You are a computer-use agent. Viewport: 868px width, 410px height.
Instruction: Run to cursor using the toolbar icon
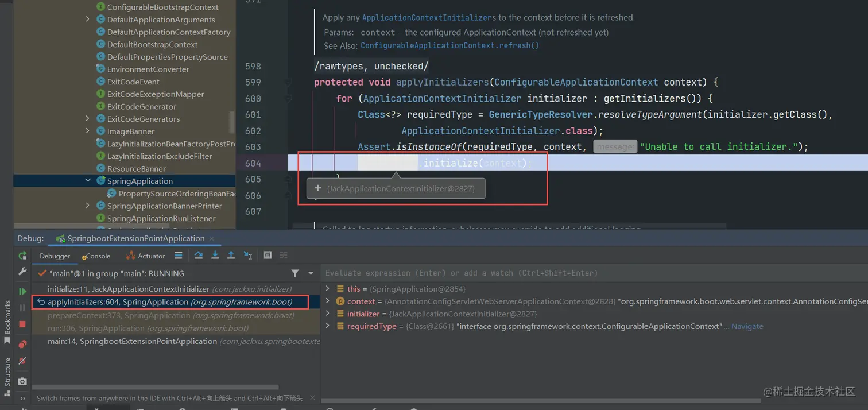(x=247, y=256)
